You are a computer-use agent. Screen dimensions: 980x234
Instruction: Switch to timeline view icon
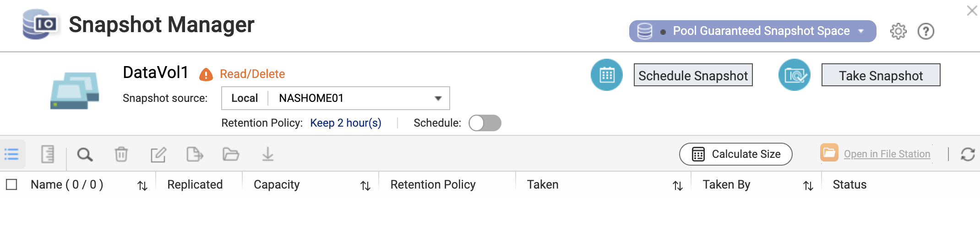48,154
